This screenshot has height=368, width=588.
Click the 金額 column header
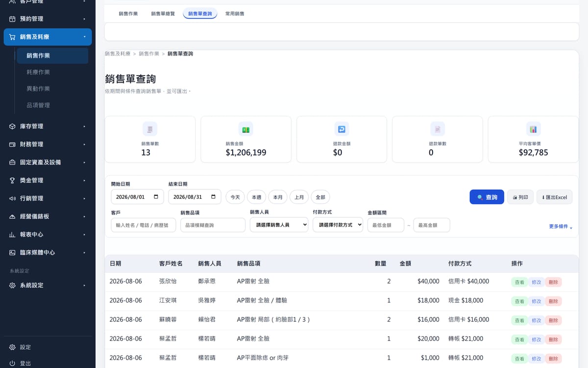(x=405, y=263)
